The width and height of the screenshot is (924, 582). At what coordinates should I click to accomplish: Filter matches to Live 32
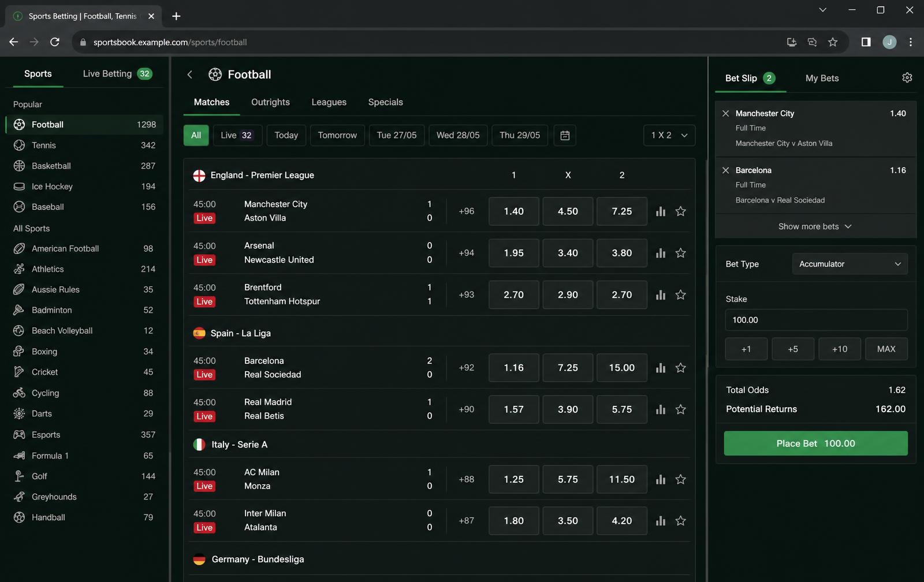(236, 135)
